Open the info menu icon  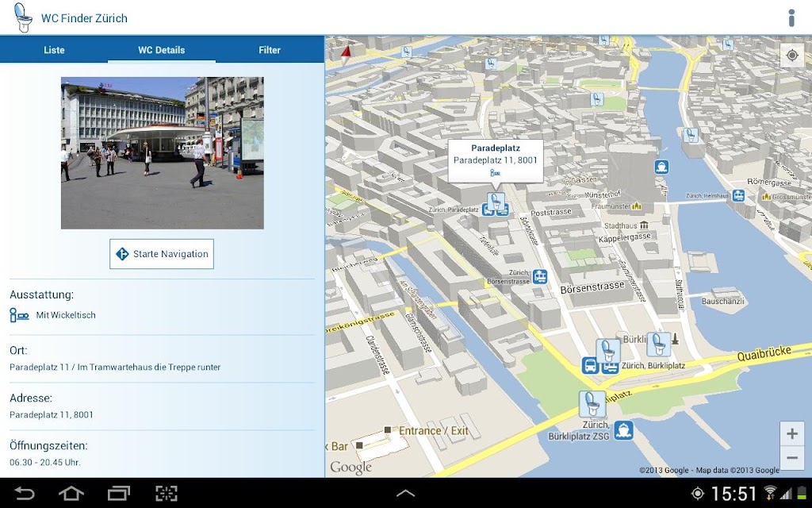[x=791, y=17]
